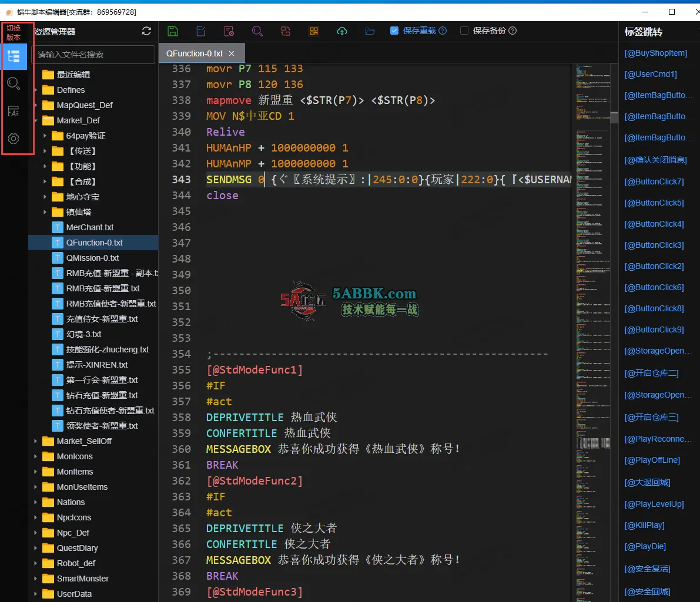Click the green save file icon
700x602 pixels.
173,31
